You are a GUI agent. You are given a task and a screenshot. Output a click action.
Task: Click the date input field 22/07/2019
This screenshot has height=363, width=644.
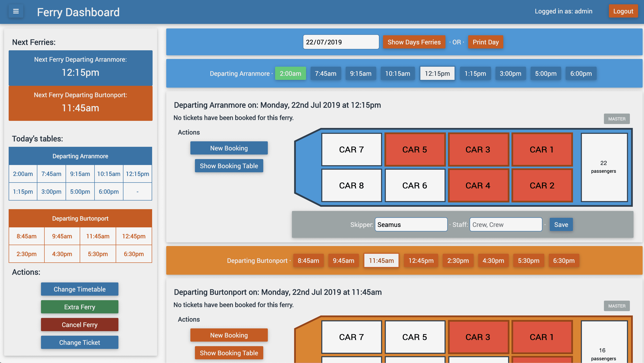[341, 42]
